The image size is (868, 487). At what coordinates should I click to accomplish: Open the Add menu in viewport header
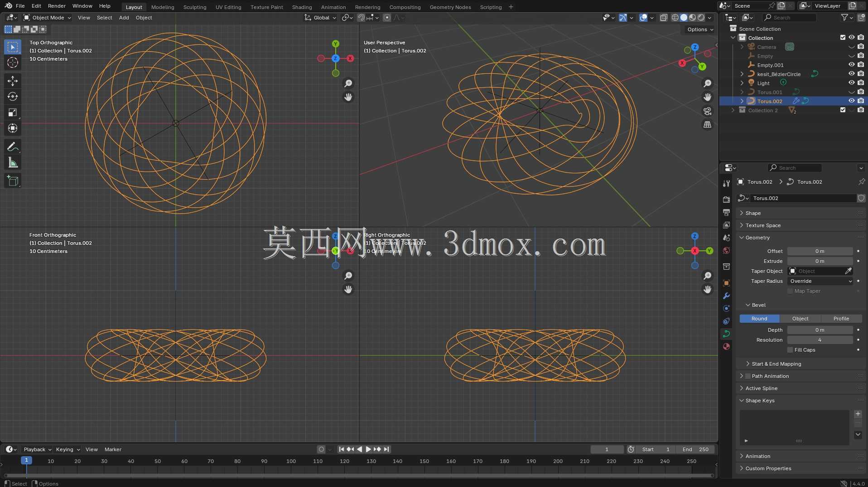coord(124,18)
